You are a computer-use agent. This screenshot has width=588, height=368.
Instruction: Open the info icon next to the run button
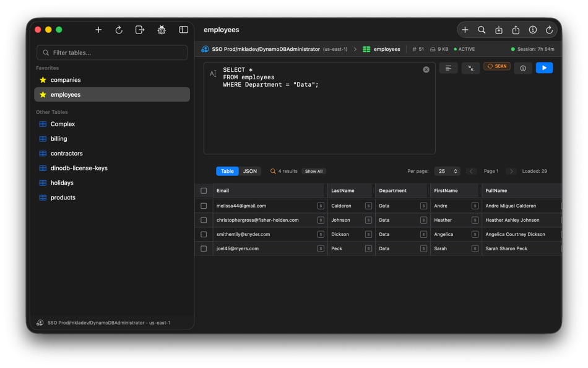tap(522, 68)
